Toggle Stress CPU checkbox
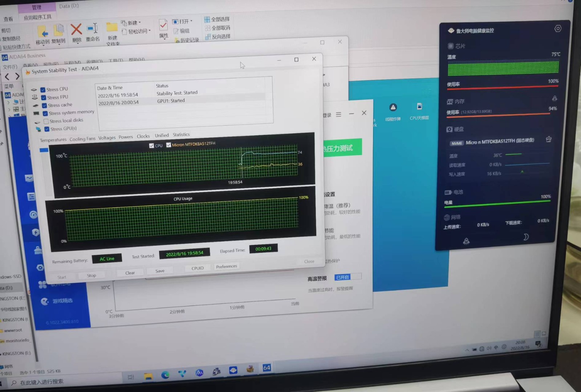The width and height of the screenshot is (581, 392). click(x=43, y=90)
